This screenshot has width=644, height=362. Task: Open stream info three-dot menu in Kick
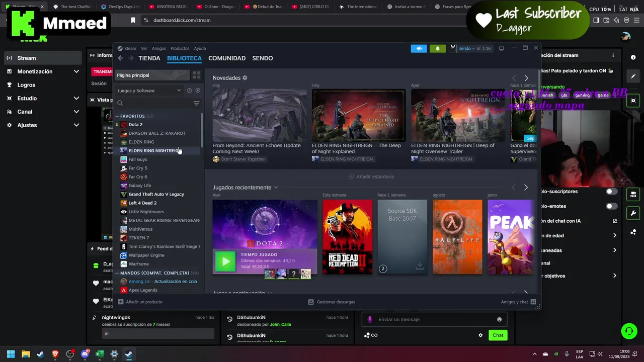(613, 55)
